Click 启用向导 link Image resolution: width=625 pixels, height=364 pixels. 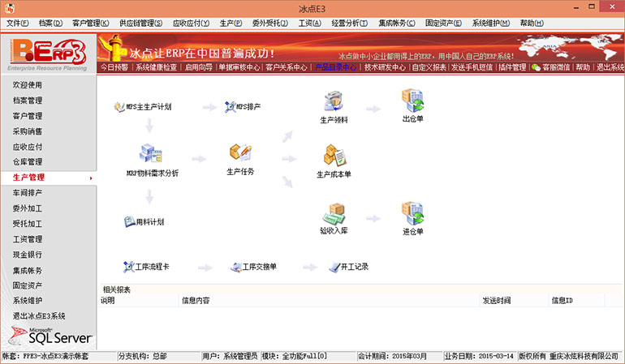click(198, 67)
